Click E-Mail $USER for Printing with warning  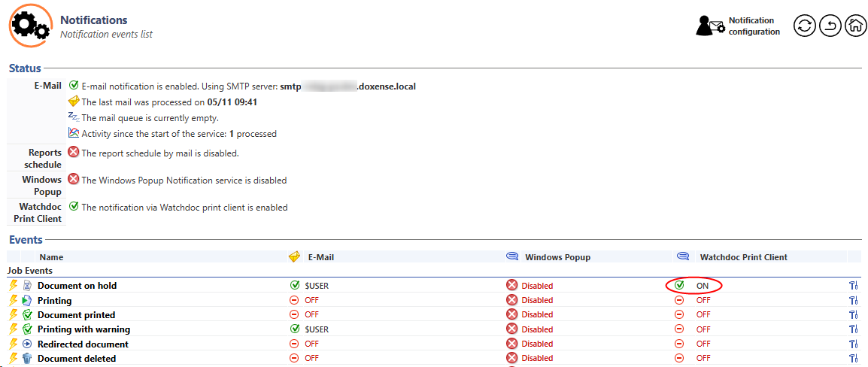coord(316,329)
